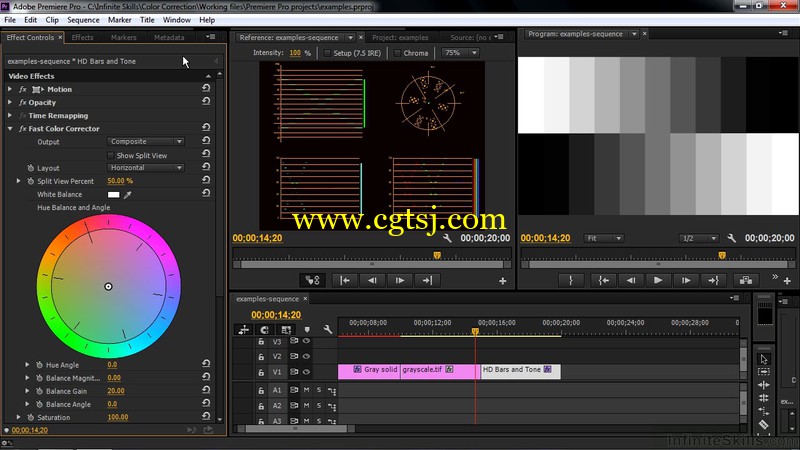Open Reference monitor button editor plus
The height and width of the screenshot is (450, 800).
503,281
